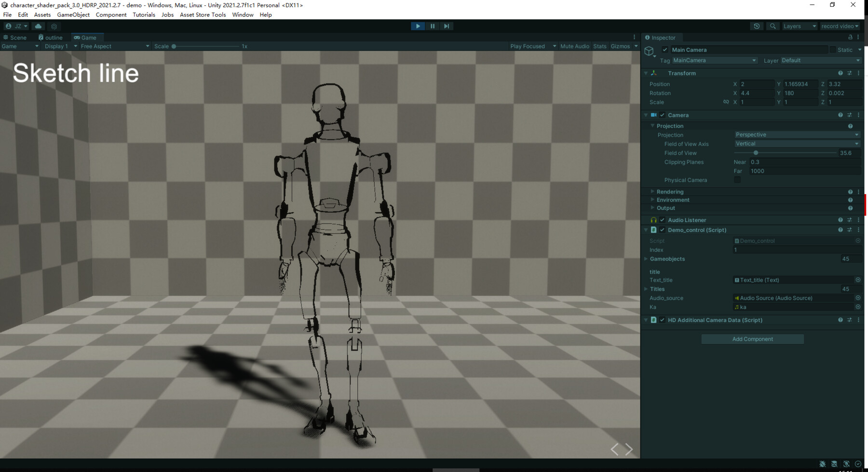
Task: Click the debugger attach icon in status bar
Action: click(x=822, y=464)
